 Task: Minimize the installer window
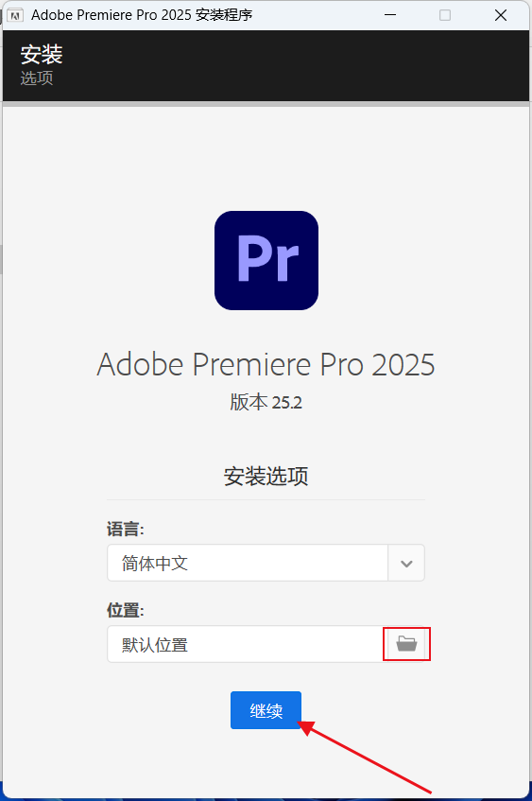tap(390, 15)
